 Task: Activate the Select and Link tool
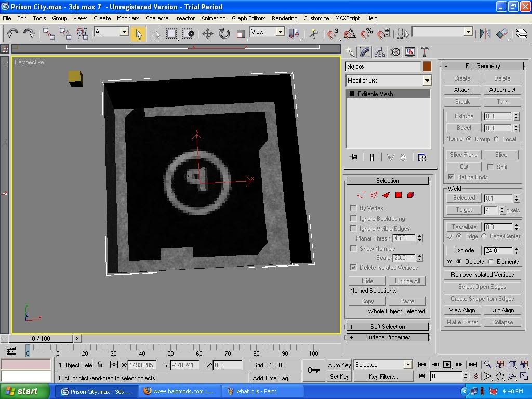[48, 34]
